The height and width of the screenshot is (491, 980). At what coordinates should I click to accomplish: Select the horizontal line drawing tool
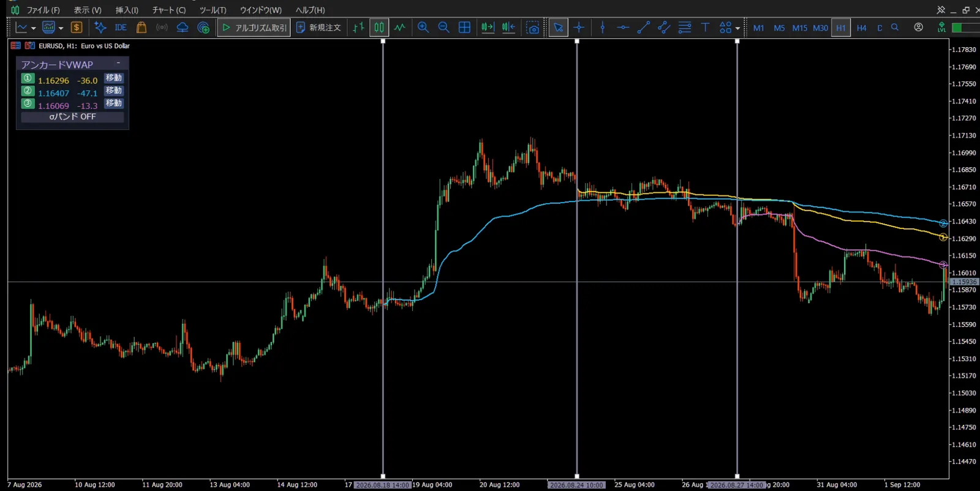[x=623, y=28]
